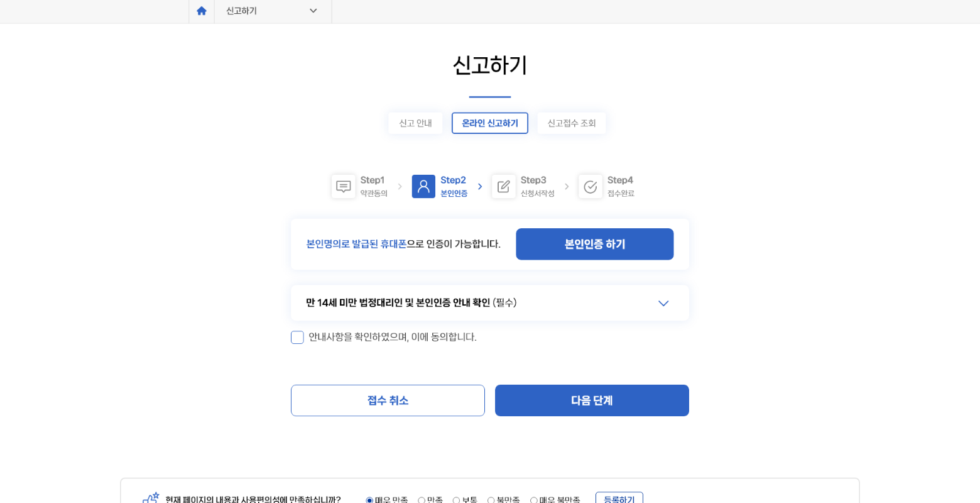Expand the 만 14세 미만 법정대리인 안내 section
980x503 pixels.
coord(490,303)
